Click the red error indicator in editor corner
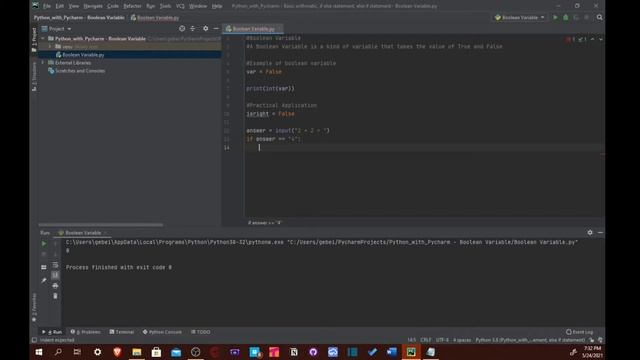This screenshot has width=640, height=360. 570,39
